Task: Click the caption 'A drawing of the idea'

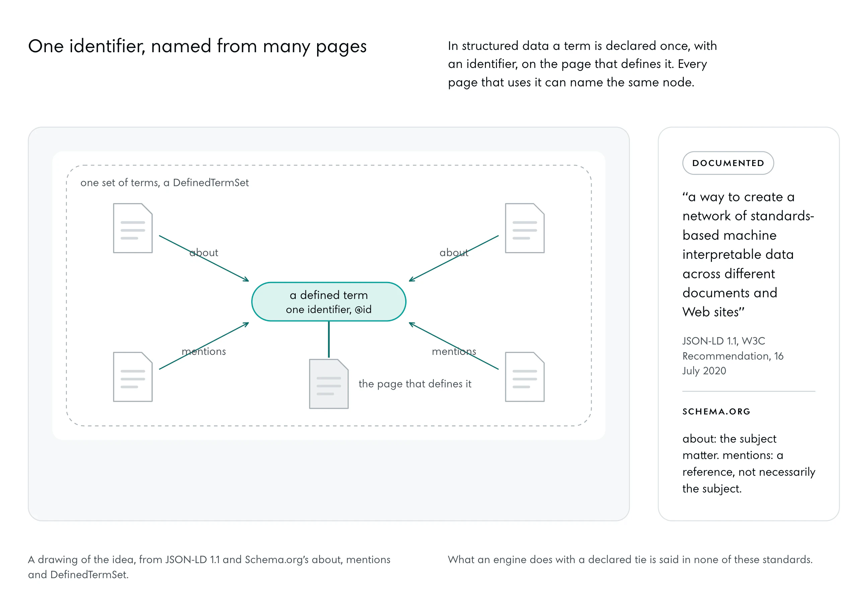Action: point(209,567)
